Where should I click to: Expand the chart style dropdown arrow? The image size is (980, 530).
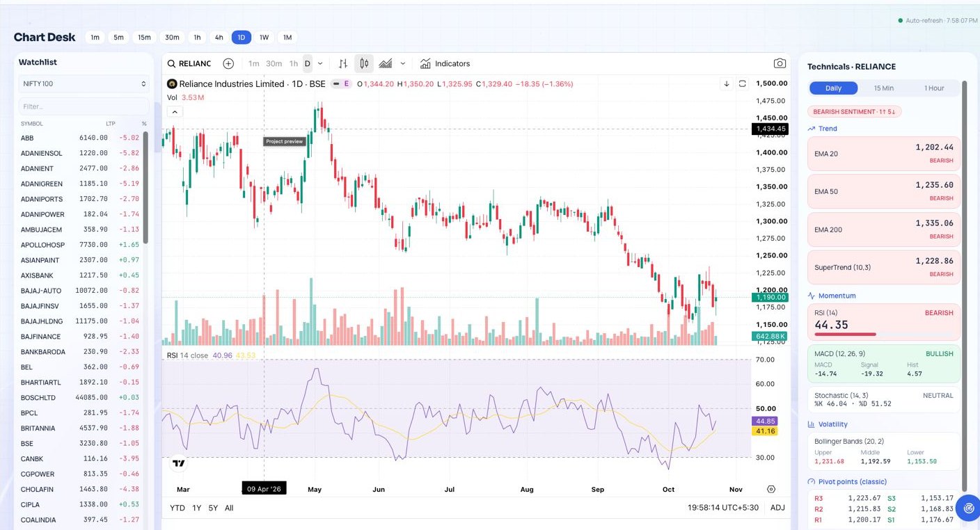tap(403, 64)
